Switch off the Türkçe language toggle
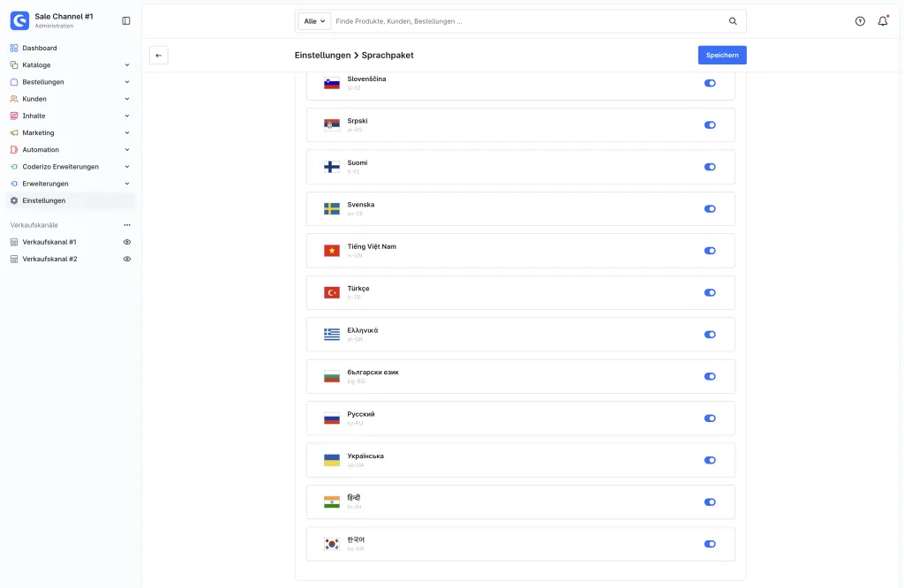 710,293
